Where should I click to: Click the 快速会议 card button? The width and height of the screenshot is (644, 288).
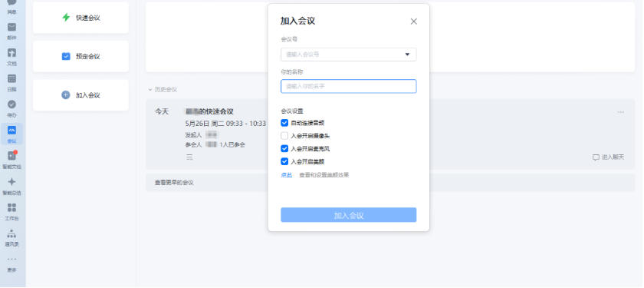pos(80,18)
